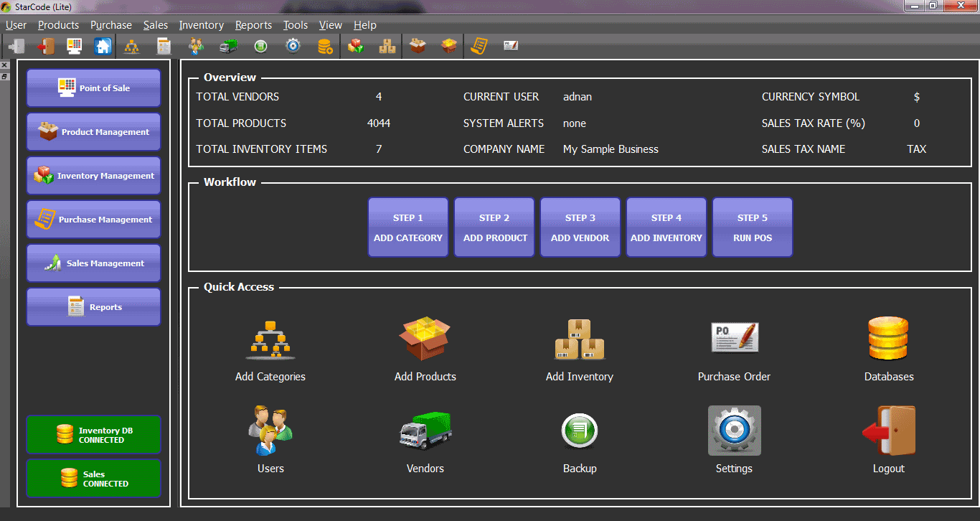Click the settings gear toolbar icon

[293, 47]
